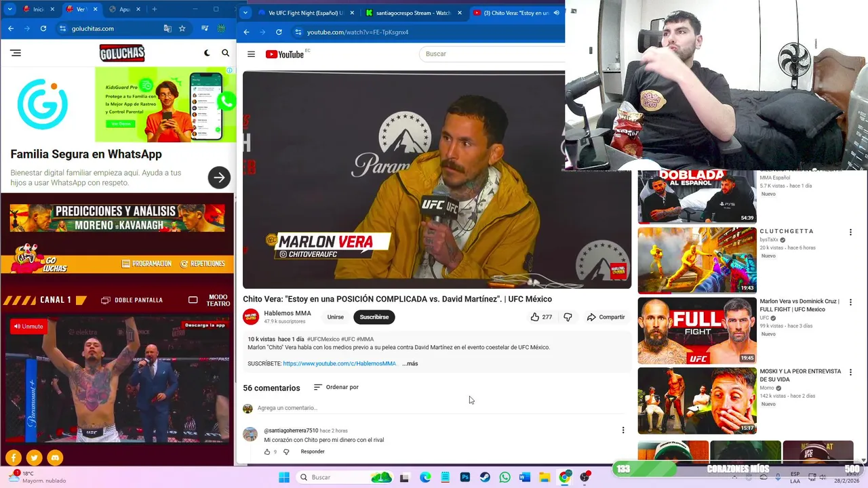This screenshot has width=868, height=488.
Task: Reply to comment with Responder
Action: [x=313, y=452]
